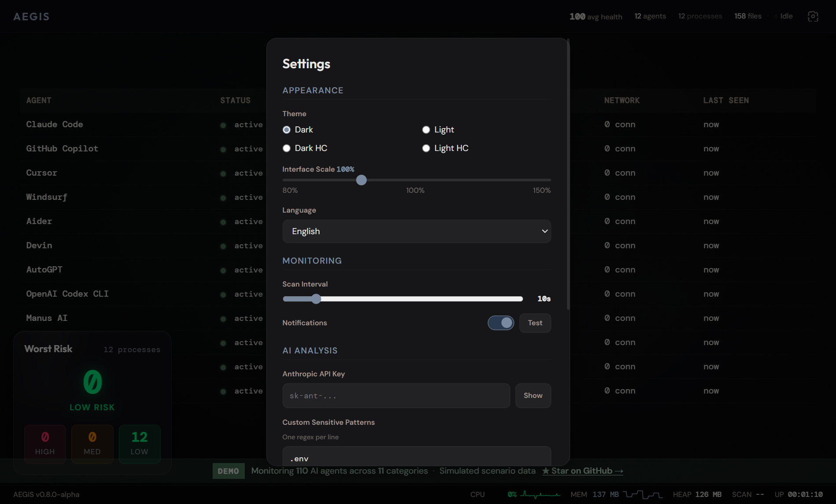836x504 pixels.
Task: Sort by the STATUS column header
Action: [235, 100]
